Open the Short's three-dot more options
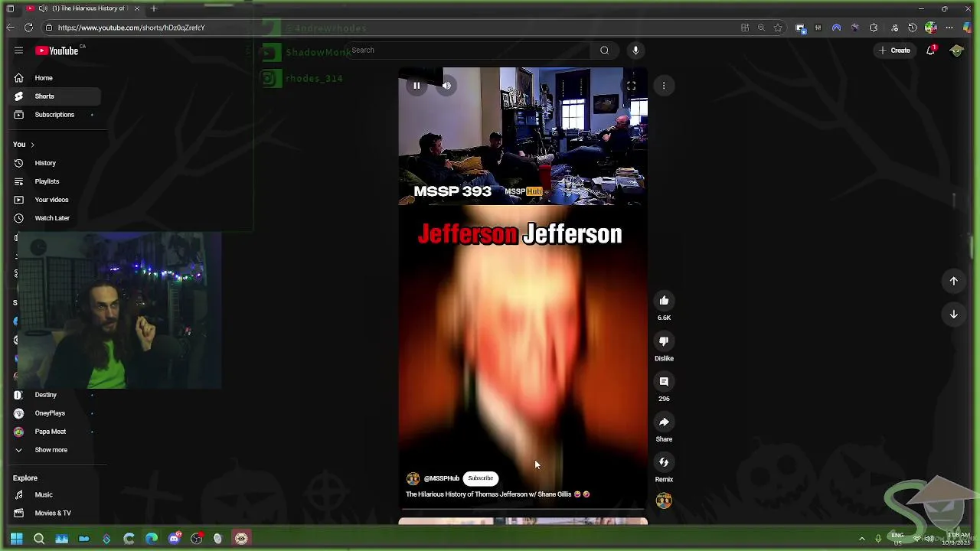This screenshot has width=980, height=551. click(x=664, y=86)
